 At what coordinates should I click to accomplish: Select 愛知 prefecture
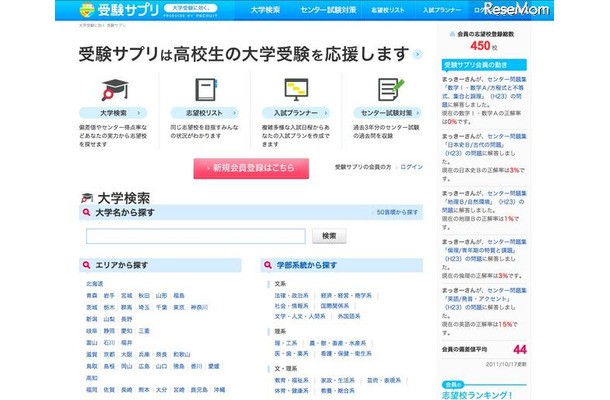pos(126,331)
